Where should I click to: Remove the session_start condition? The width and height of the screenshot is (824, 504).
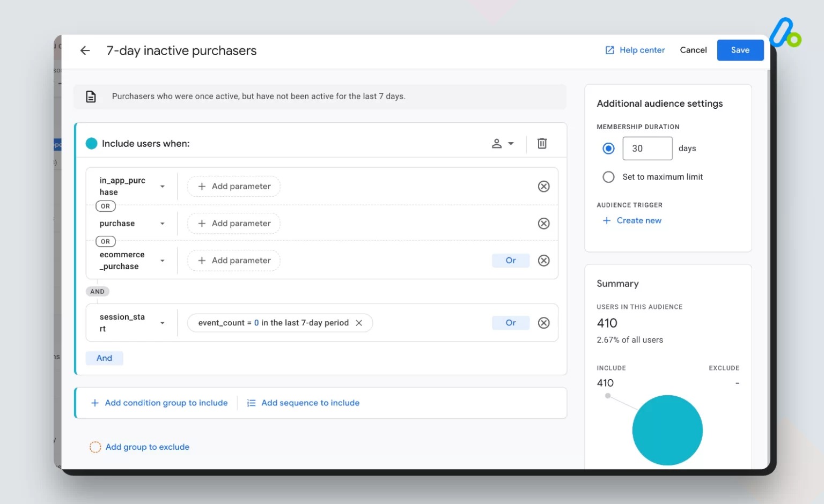click(544, 323)
